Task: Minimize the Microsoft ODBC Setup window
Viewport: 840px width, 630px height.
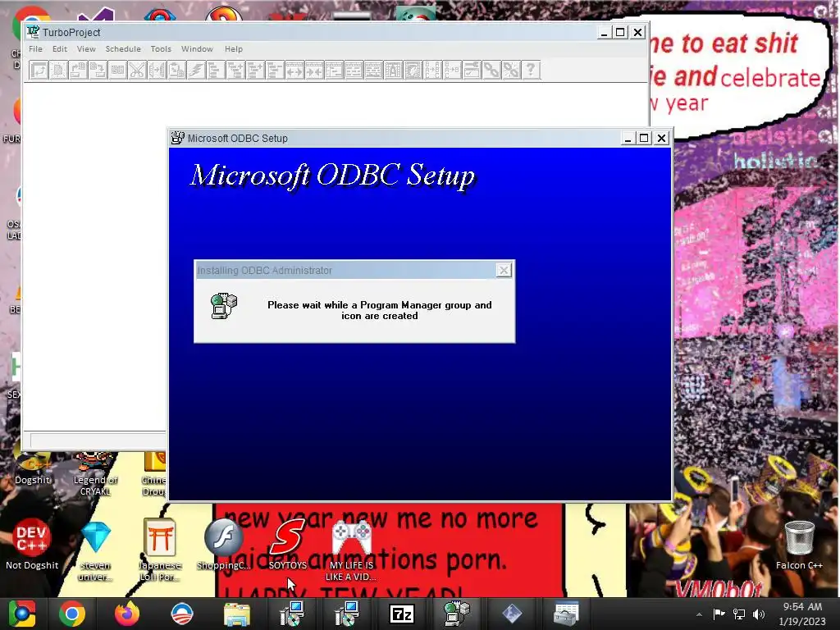Action: click(628, 138)
